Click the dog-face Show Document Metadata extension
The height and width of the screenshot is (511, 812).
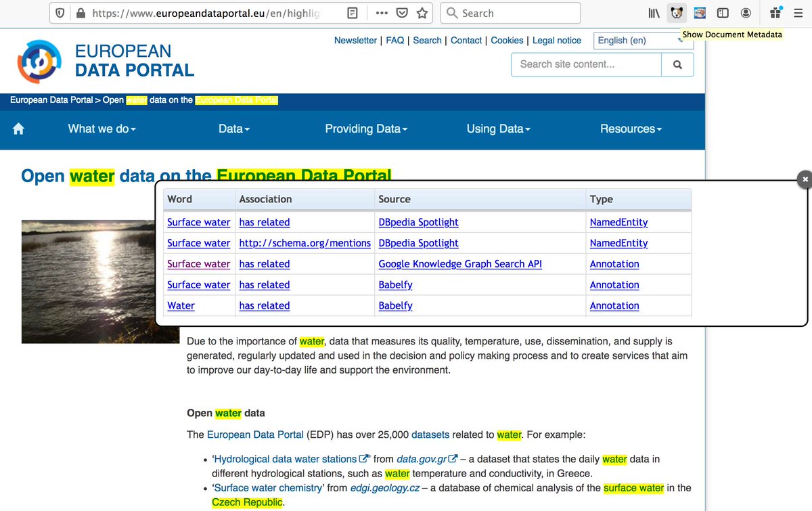click(677, 13)
